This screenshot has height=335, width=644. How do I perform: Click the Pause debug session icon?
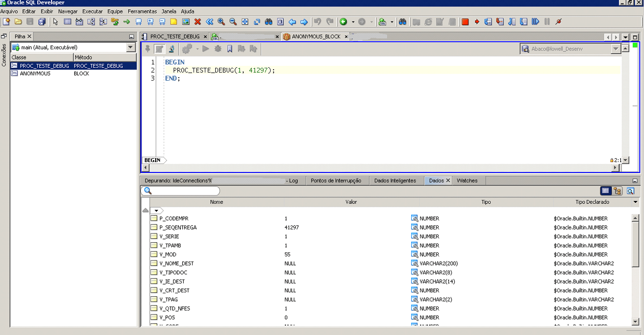click(x=547, y=22)
